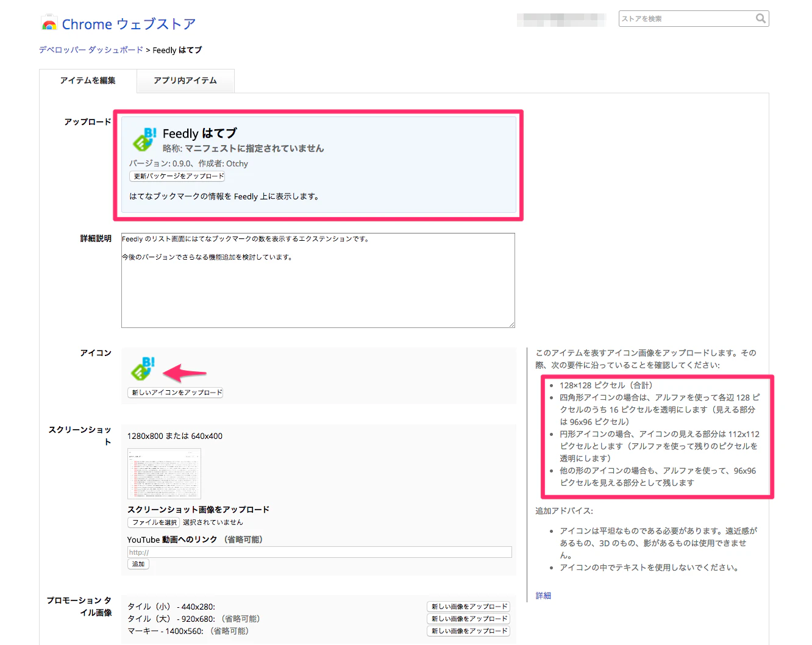Click the search magnifier icon

tap(760, 18)
